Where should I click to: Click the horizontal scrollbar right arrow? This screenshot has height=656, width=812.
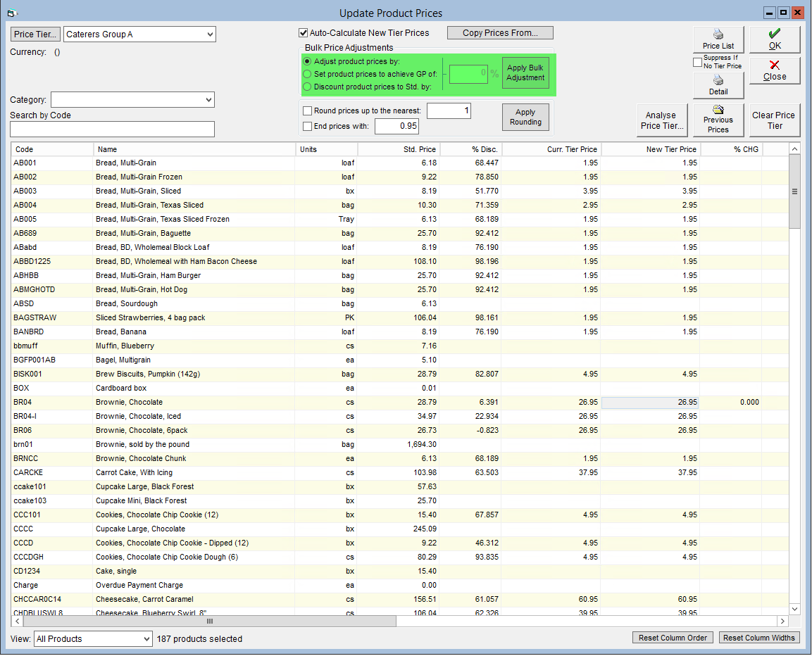pos(782,621)
